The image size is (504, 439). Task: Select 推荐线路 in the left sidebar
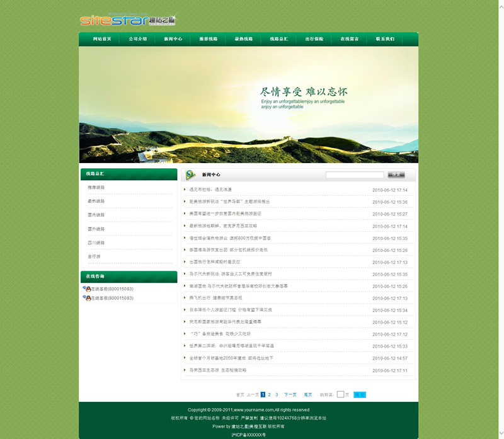[96, 188]
